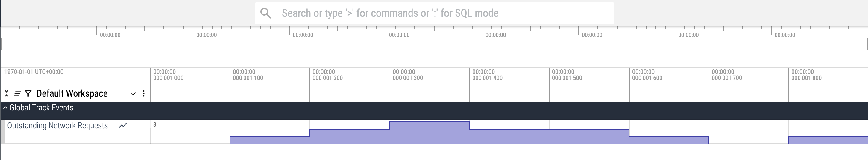
Task: Click the tallest counter segment in the network track
Action: pyautogui.click(x=429, y=133)
